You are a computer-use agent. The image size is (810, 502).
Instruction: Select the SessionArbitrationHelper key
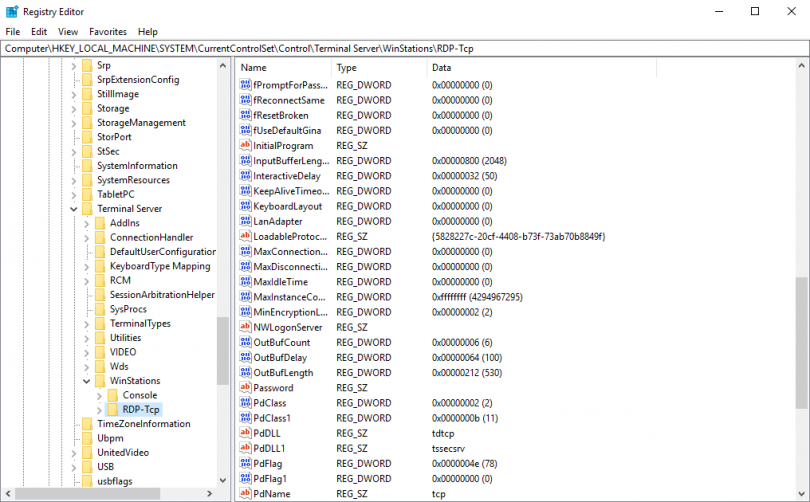click(x=162, y=295)
